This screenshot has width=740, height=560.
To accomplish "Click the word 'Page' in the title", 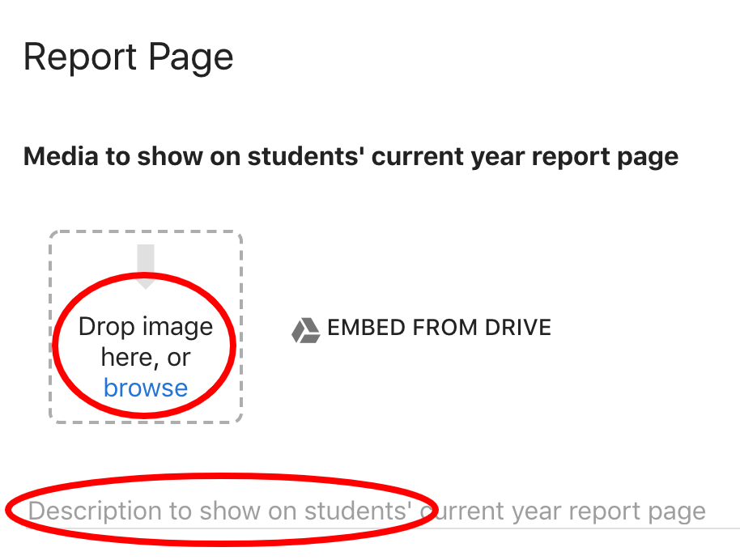I will 191,58.
